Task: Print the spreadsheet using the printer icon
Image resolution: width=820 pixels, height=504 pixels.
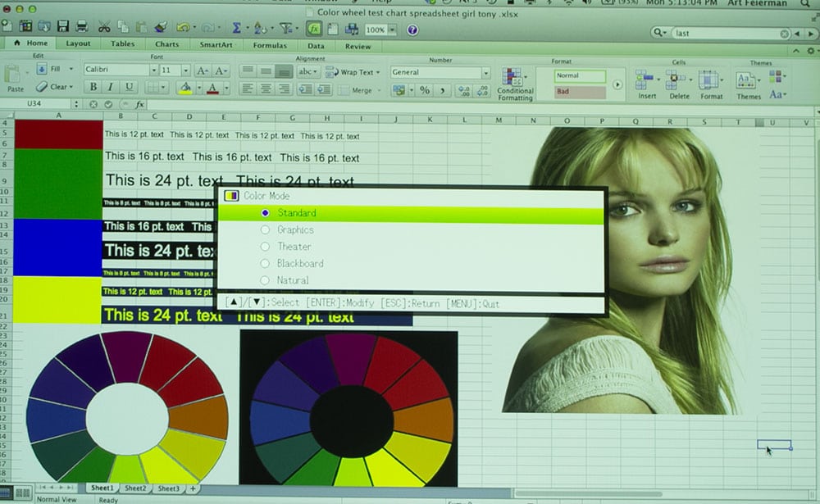Action: [81, 26]
